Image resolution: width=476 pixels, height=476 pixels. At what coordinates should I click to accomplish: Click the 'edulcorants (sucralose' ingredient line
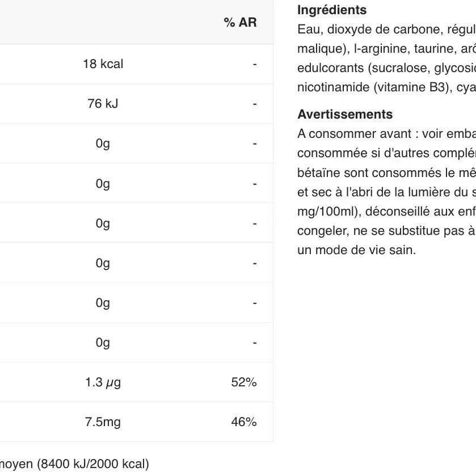coord(386,68)
